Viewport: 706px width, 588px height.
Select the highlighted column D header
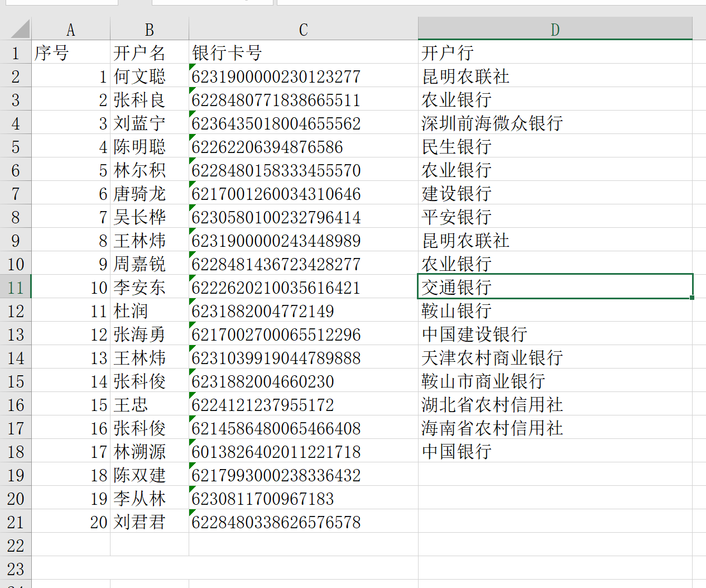[x=555, y=30]
